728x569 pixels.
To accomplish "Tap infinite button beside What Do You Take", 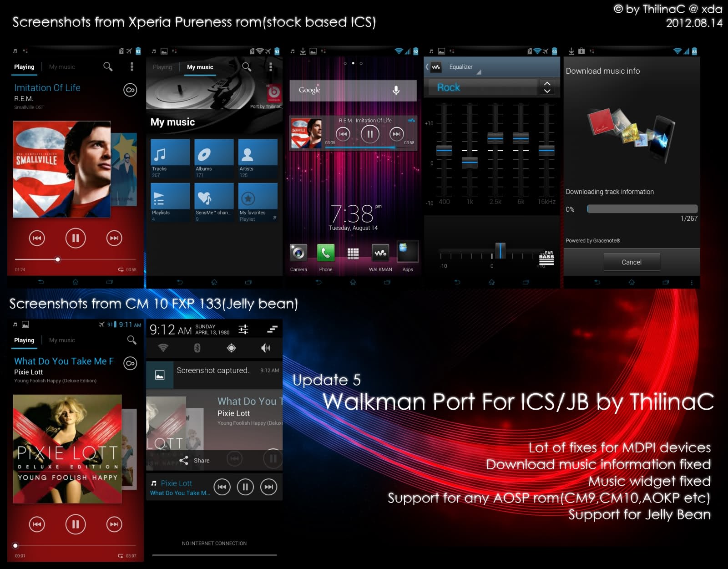I will [130, 363].
